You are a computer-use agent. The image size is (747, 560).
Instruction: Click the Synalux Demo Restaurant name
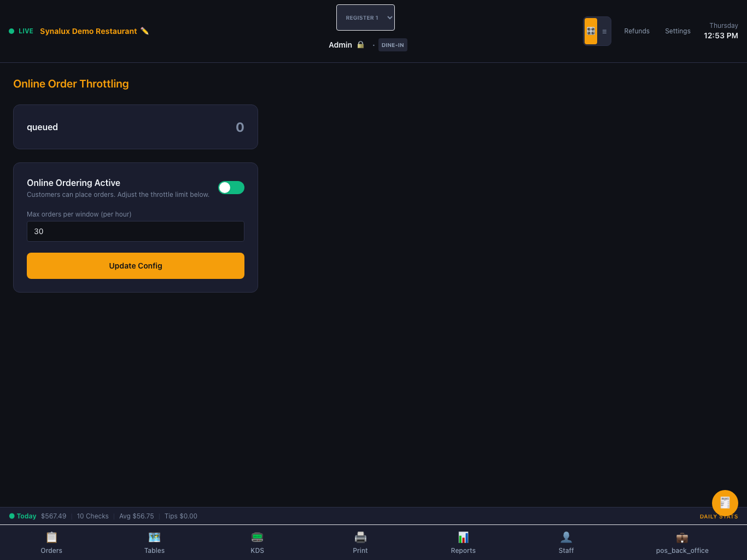click(89, 31)
